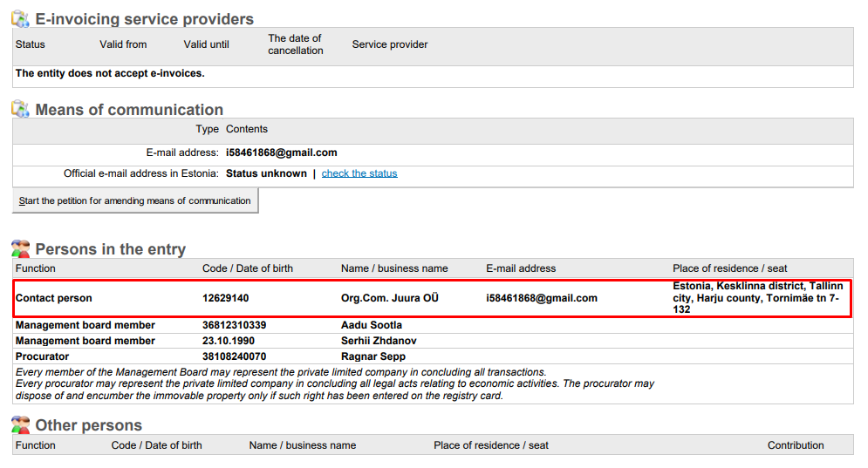Click the E-mail address: row label
868x468 pixels.
tap(182, 153)
